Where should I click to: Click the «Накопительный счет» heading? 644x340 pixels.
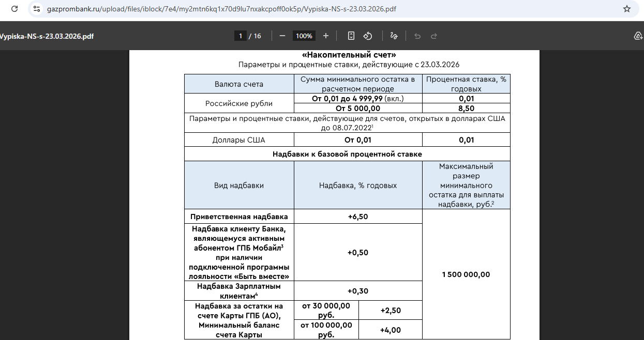tap(349, 55)
